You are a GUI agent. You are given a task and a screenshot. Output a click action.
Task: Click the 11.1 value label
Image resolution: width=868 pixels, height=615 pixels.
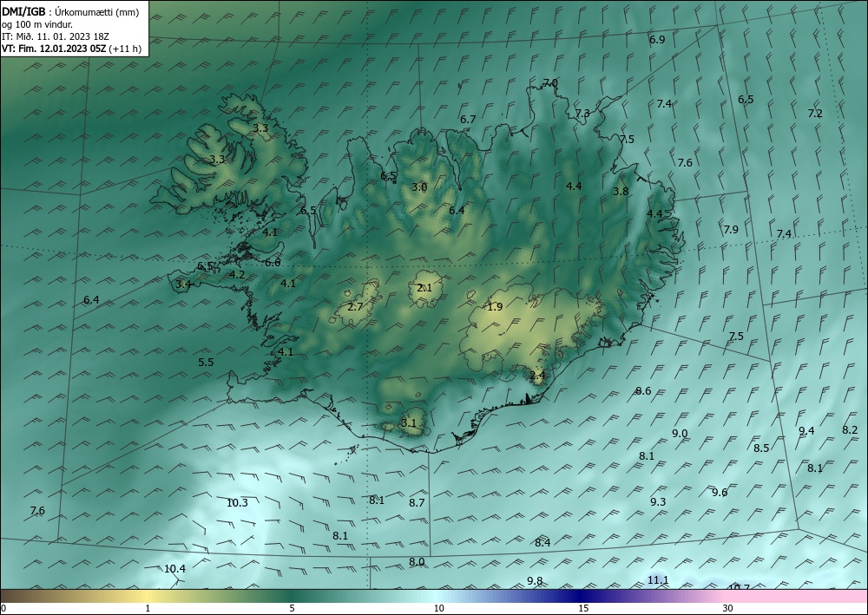pyautogui.click(x=658, y=580)
